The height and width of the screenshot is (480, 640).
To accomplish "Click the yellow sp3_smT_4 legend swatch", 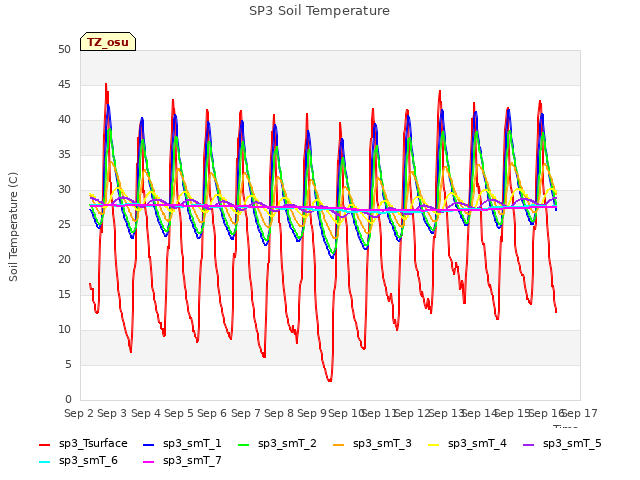I will pos(434,444).
